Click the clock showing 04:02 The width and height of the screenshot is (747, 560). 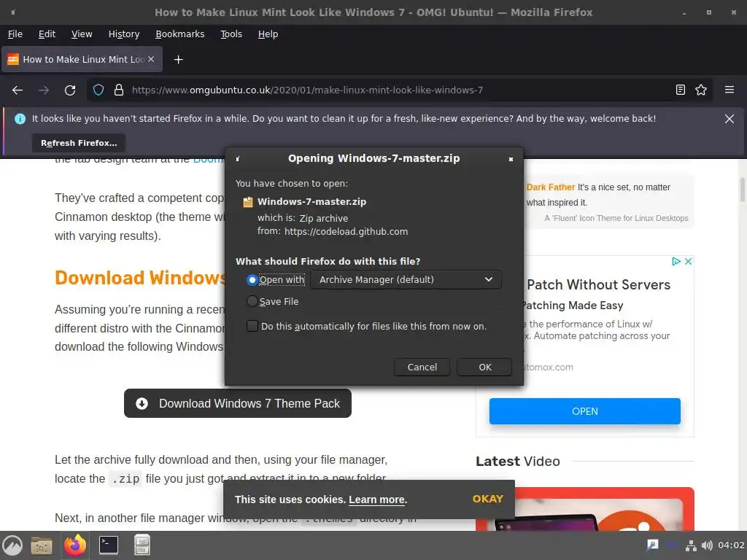pos(731,545)
